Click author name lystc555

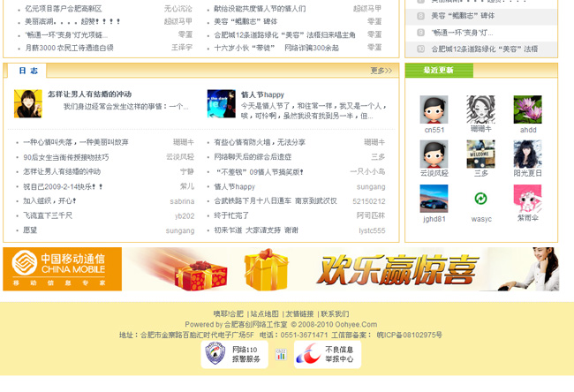[x=372, y=230]
